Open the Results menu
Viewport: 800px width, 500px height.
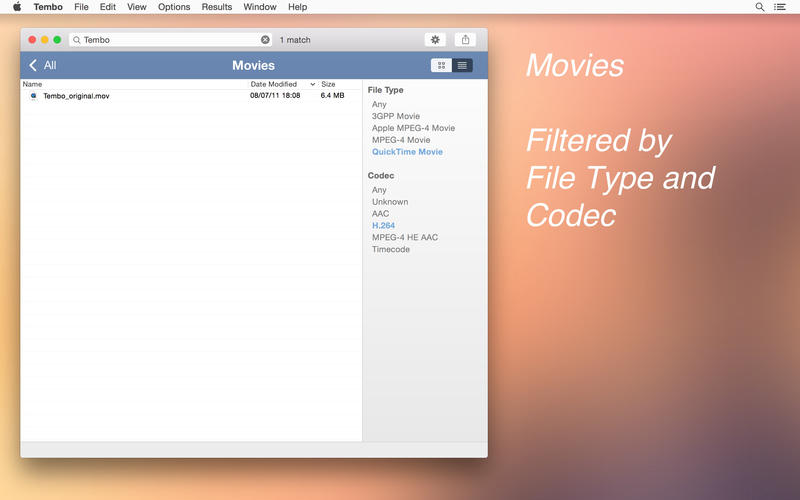216,7
